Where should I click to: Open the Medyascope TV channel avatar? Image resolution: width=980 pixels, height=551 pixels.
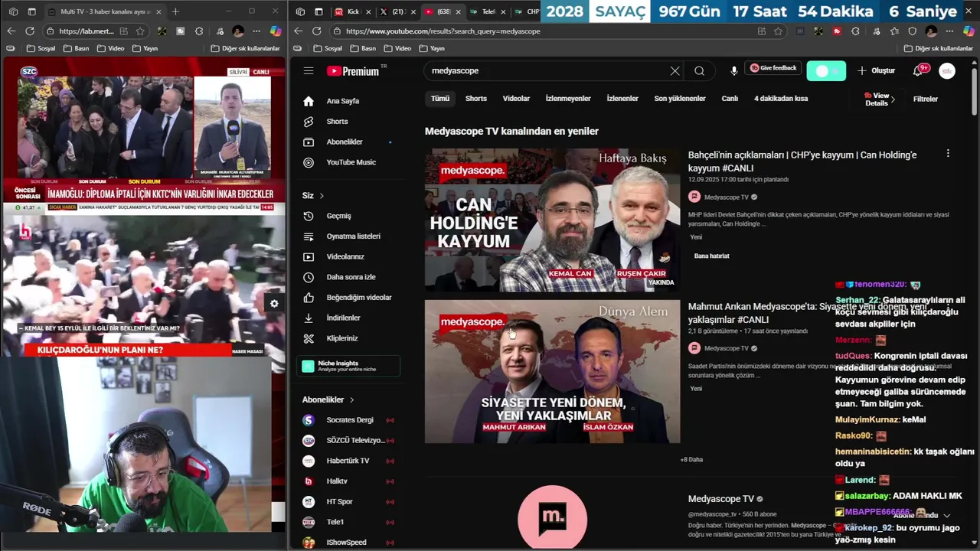(552, 517)
